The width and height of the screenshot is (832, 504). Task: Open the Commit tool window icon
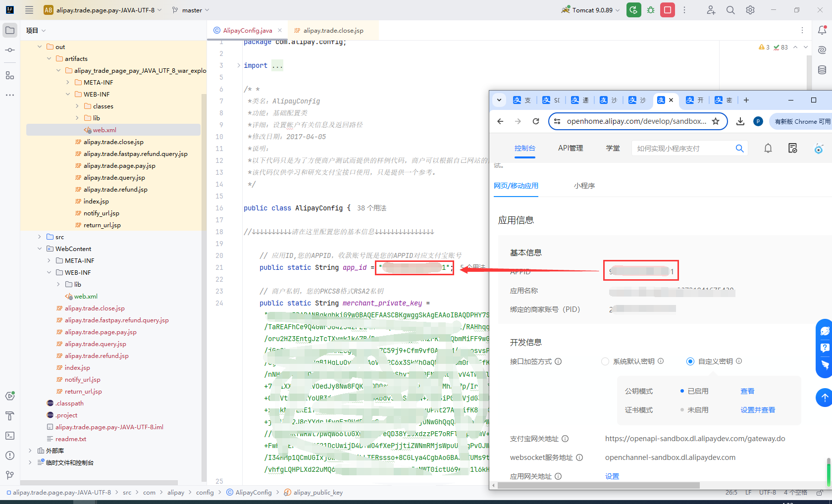tap(10, 50)
